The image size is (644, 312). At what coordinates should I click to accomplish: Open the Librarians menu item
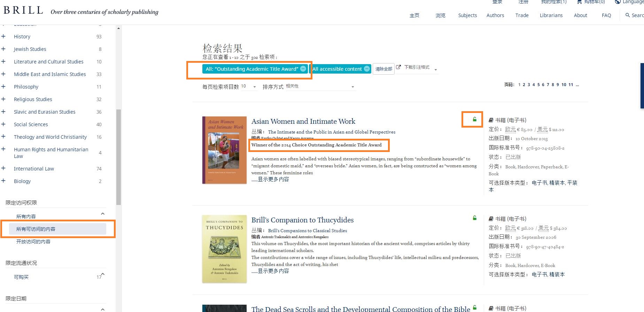point(551,15)
